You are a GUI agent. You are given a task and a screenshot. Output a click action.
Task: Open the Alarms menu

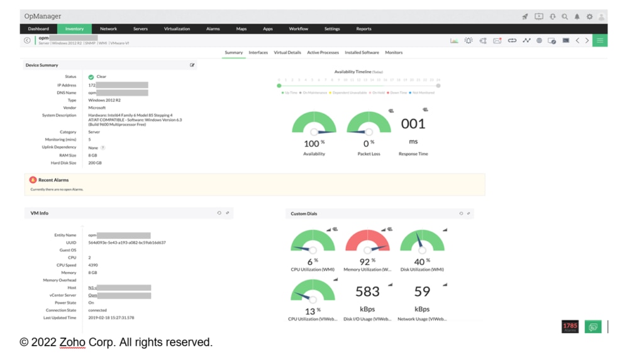coord(213,29)
